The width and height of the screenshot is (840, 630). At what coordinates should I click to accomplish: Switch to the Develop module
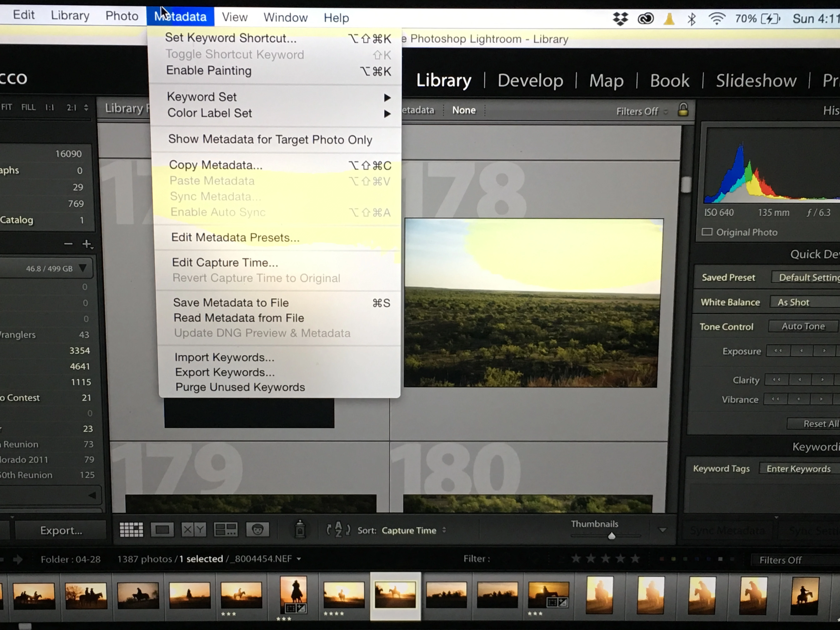point(530,80)
